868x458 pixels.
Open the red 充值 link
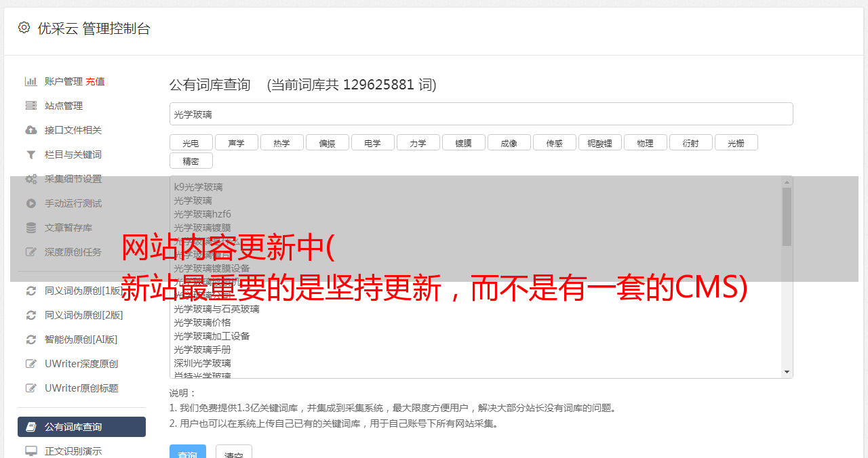tap(95, 81)
